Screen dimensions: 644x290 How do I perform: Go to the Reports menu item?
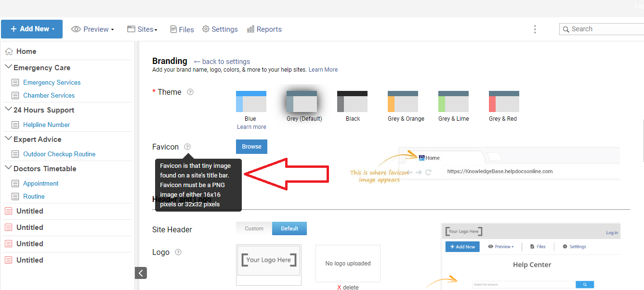pyautogui.click(x=264, y=29)
